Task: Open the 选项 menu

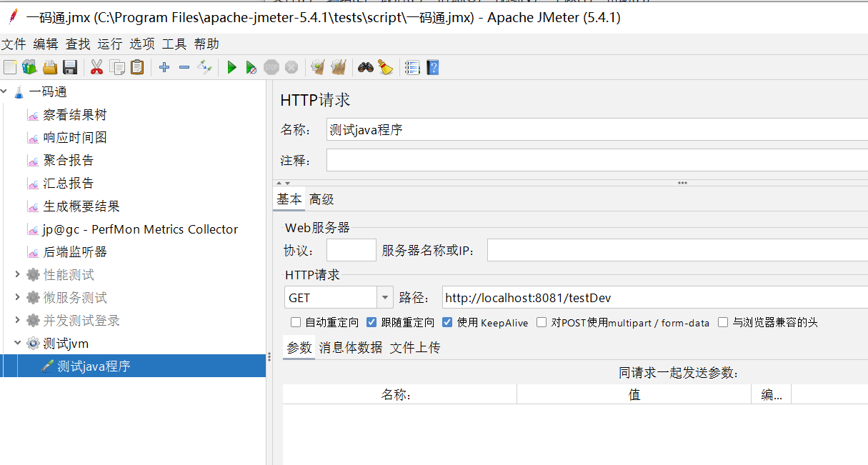Action: pyautogui.click(x=142, y=44)
